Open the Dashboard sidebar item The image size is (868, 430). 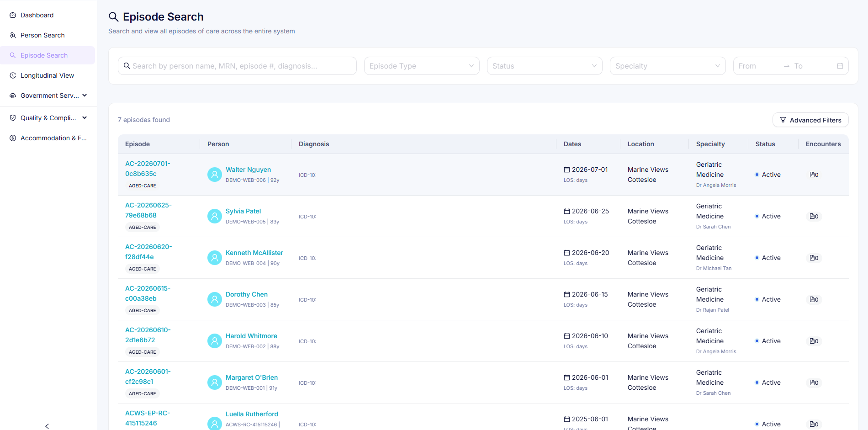point(48,15)
